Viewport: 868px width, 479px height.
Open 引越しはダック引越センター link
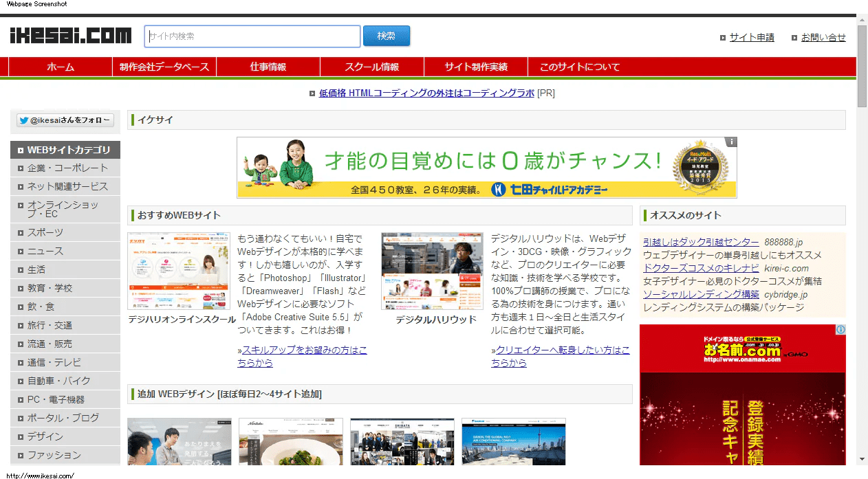tap(701, 242)
